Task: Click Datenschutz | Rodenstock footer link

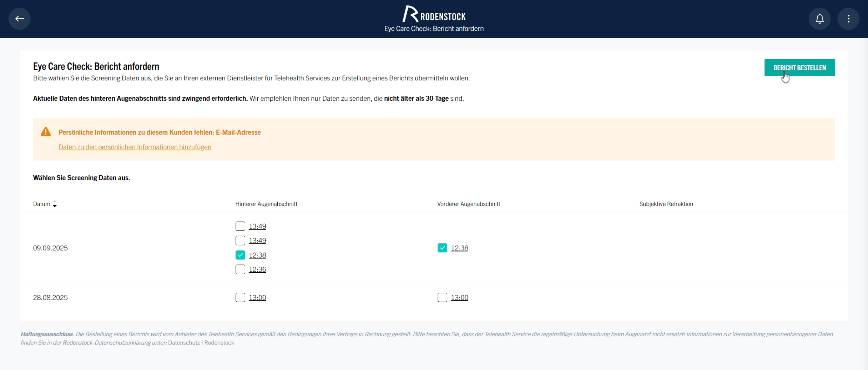Action: point(201,343)
